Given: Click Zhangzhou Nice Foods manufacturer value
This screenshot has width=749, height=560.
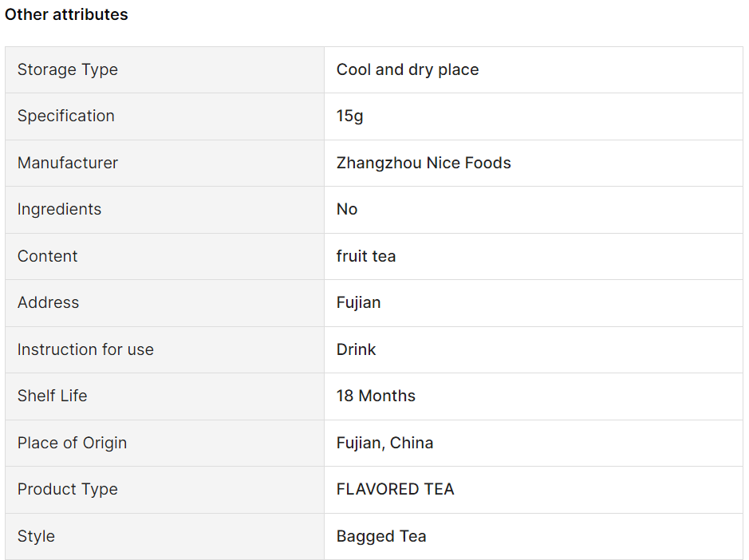Looking at the screenshot, I should [424, 163].
